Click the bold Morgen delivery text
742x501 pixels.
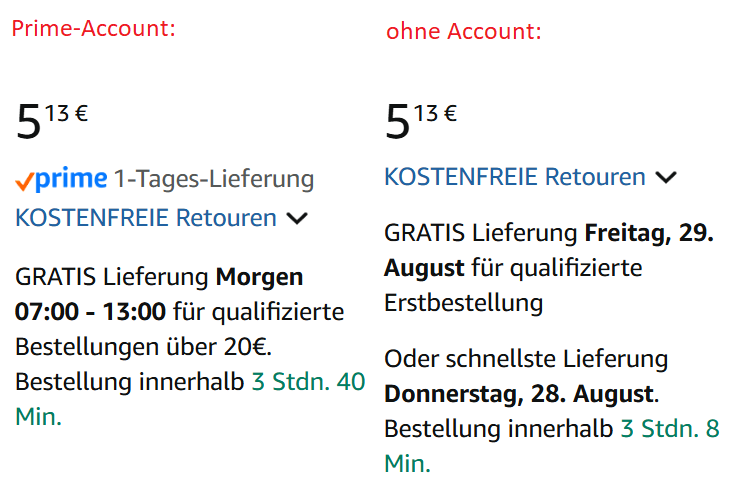(x=259, y=276)
